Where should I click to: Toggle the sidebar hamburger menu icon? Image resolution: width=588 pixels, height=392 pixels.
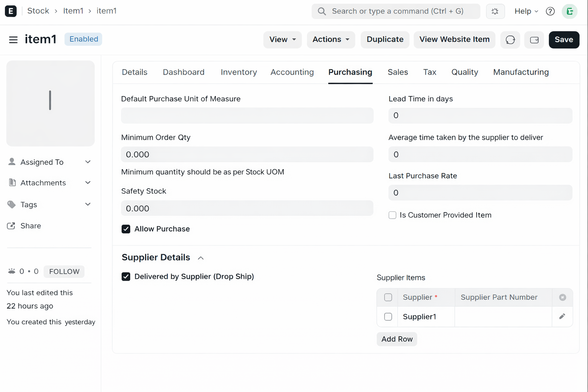pyautogui.click(x=13, y=39)
